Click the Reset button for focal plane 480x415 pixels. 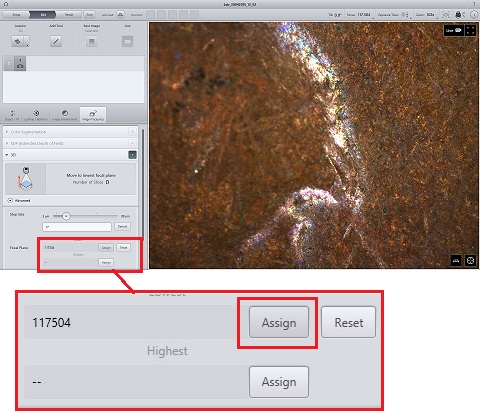pos(124,248)
